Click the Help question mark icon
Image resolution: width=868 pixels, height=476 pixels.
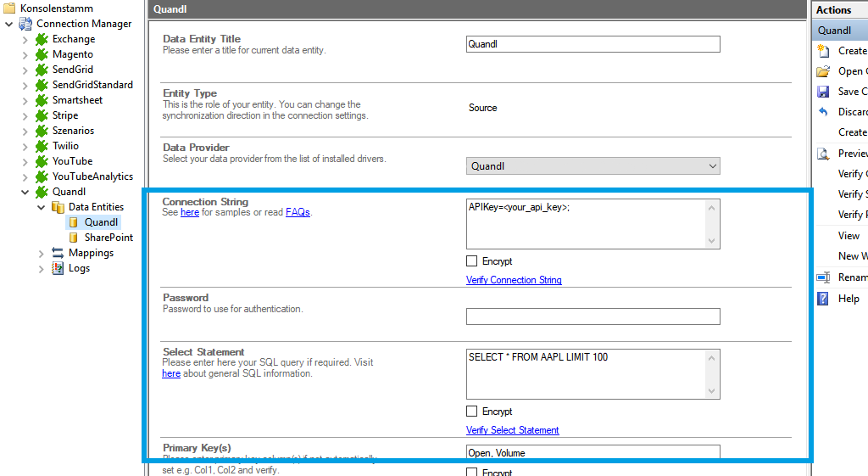[823, 299]
